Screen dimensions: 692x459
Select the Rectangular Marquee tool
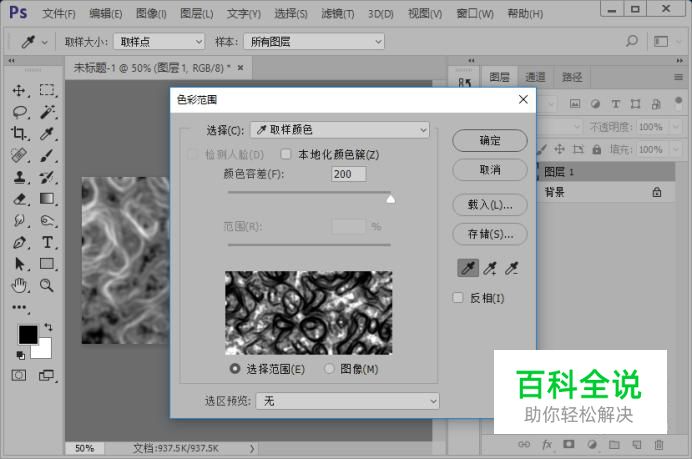(47, 90)
